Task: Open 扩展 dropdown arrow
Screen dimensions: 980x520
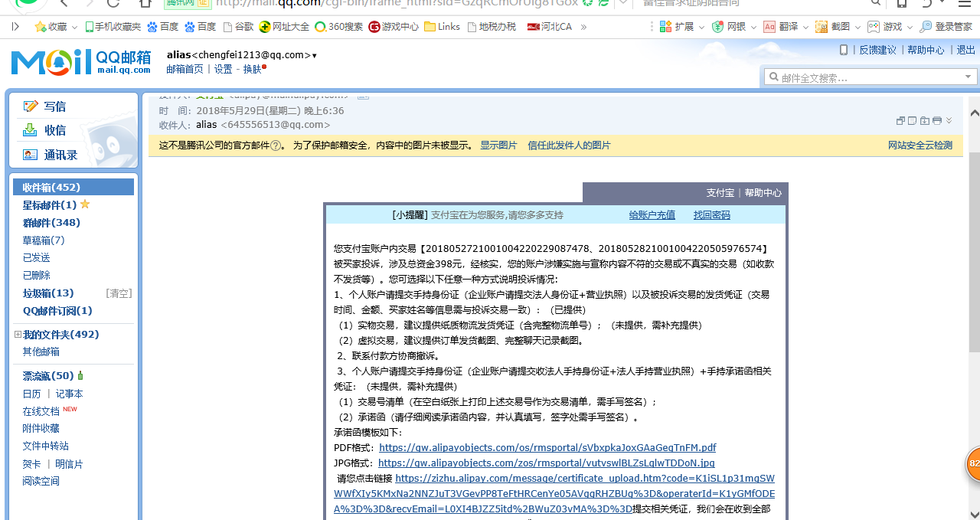Action: pyautogui.click(x=701, y=28)
